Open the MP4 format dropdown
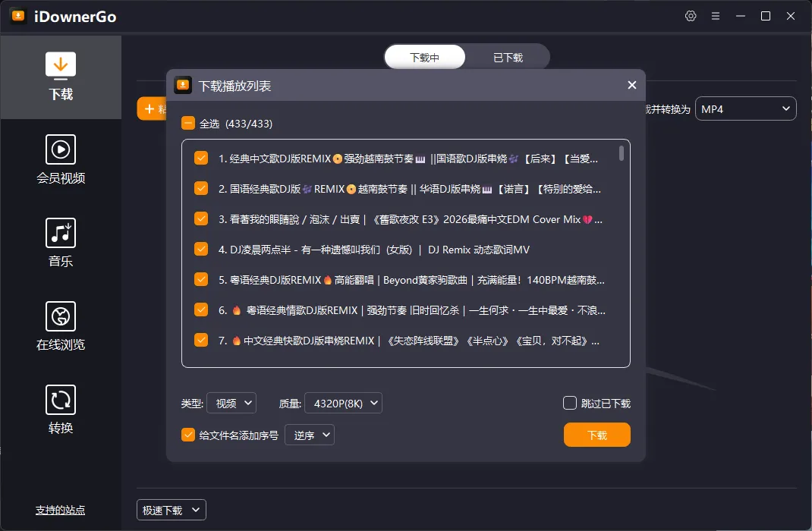 tap(746, 108)
